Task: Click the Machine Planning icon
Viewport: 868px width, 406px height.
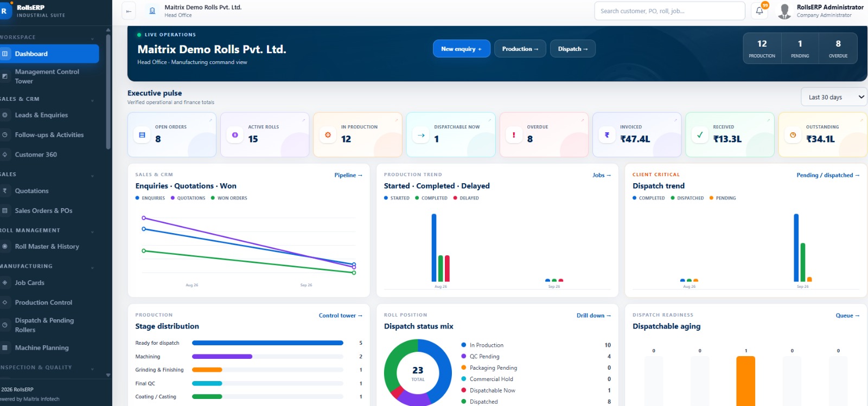Action: point(4,347)
